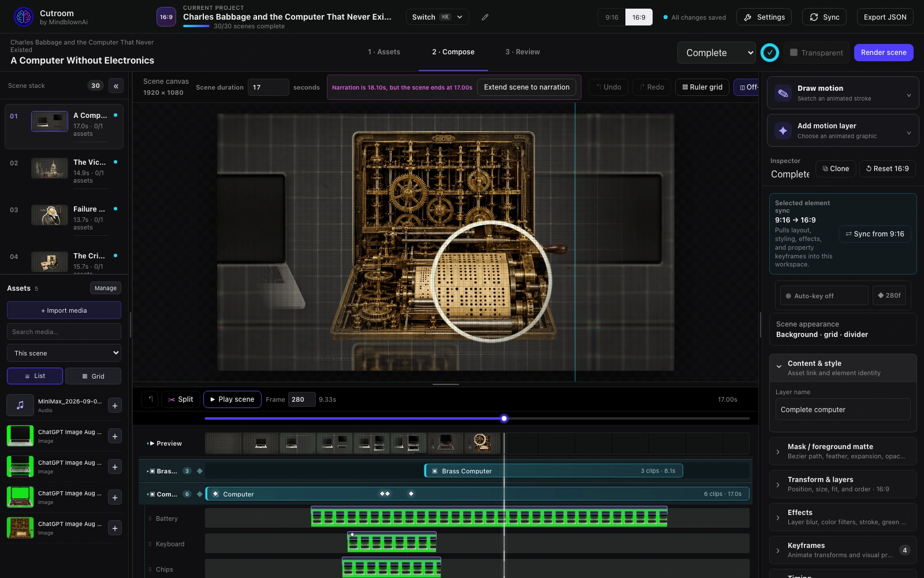Add fourth ChatGPT Image asset with plus
This screenshot has width=924, height=578.
coord(115,528)
